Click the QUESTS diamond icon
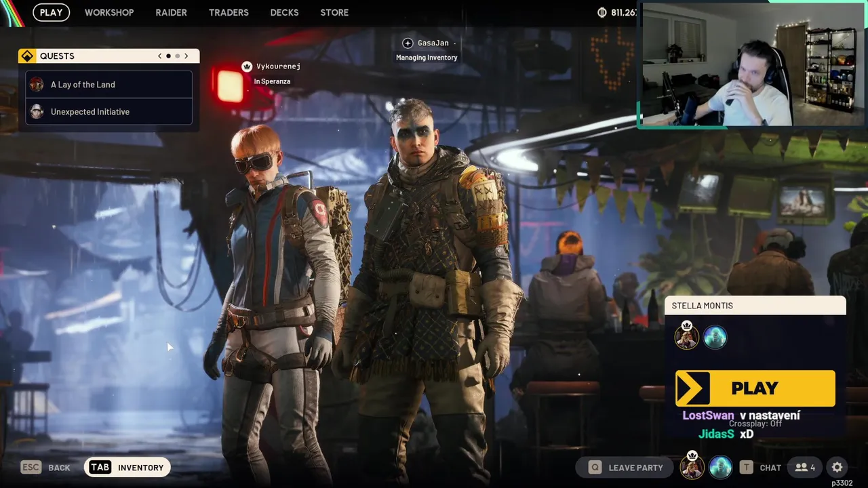This screenshot has height=488, width=868. 27,56
